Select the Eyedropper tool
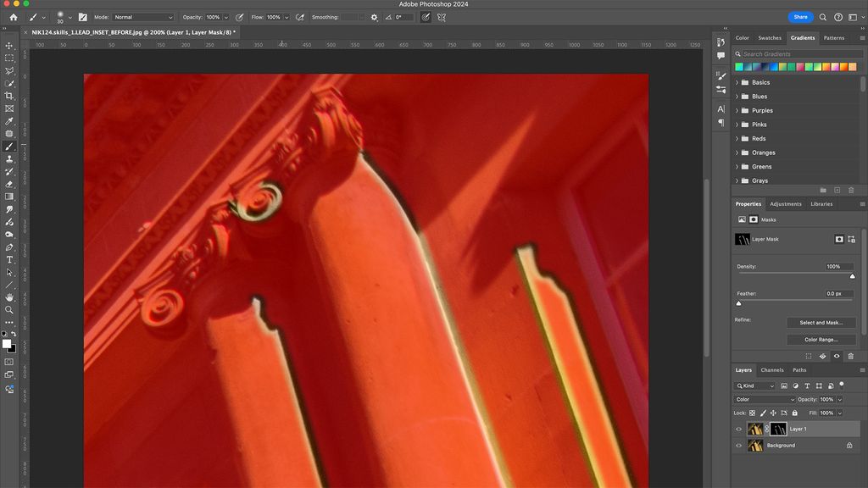The width and height of the screenshot is (868, 488). coord(9,122)
